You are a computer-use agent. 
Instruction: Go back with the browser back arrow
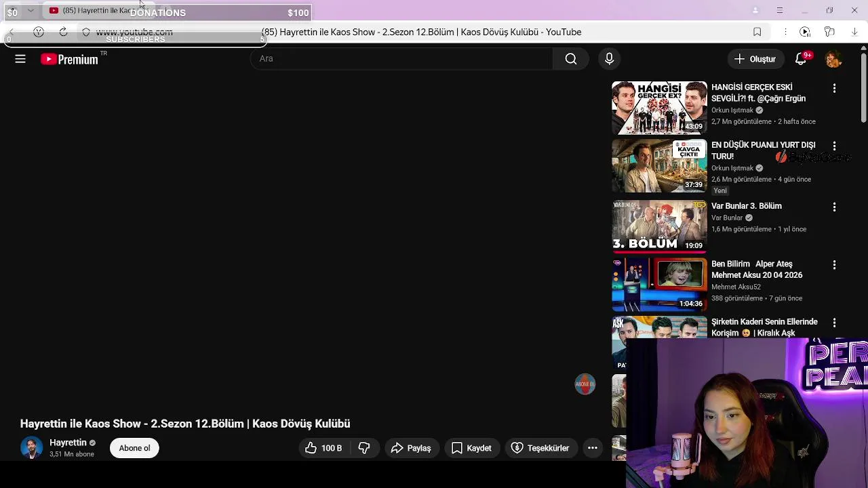click(12, 32)
